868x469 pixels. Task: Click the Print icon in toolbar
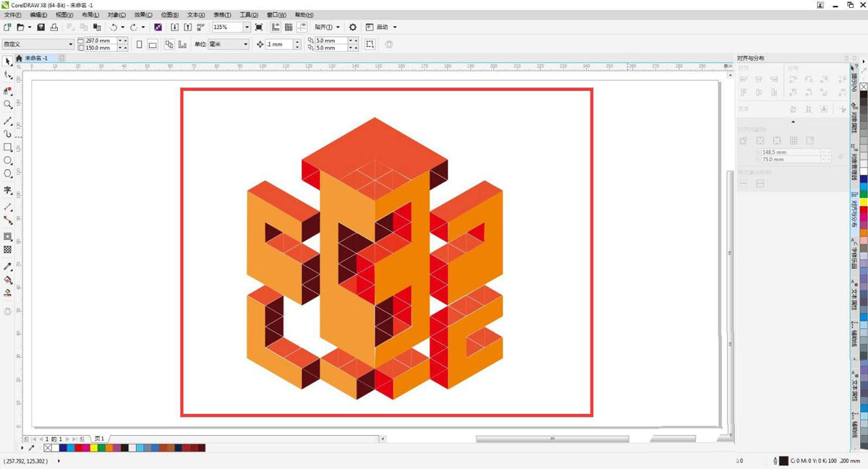pos(54,27)
